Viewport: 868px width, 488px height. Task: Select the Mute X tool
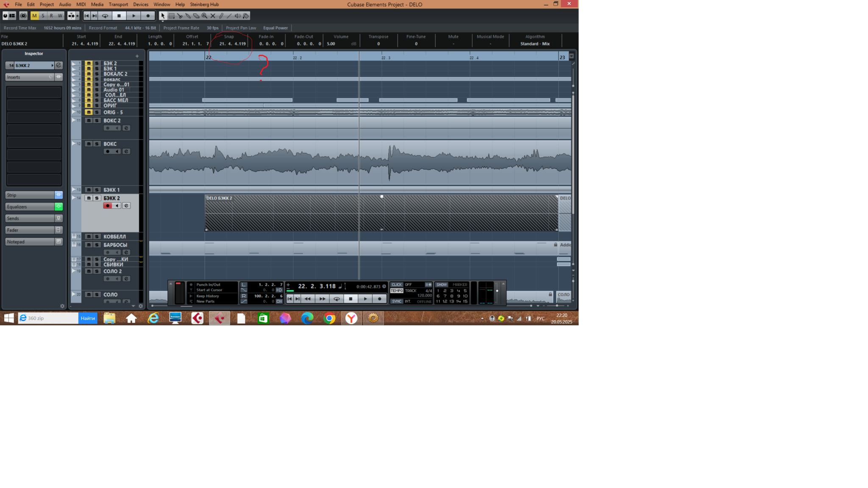pyautogui.click(x=213, y=16)
